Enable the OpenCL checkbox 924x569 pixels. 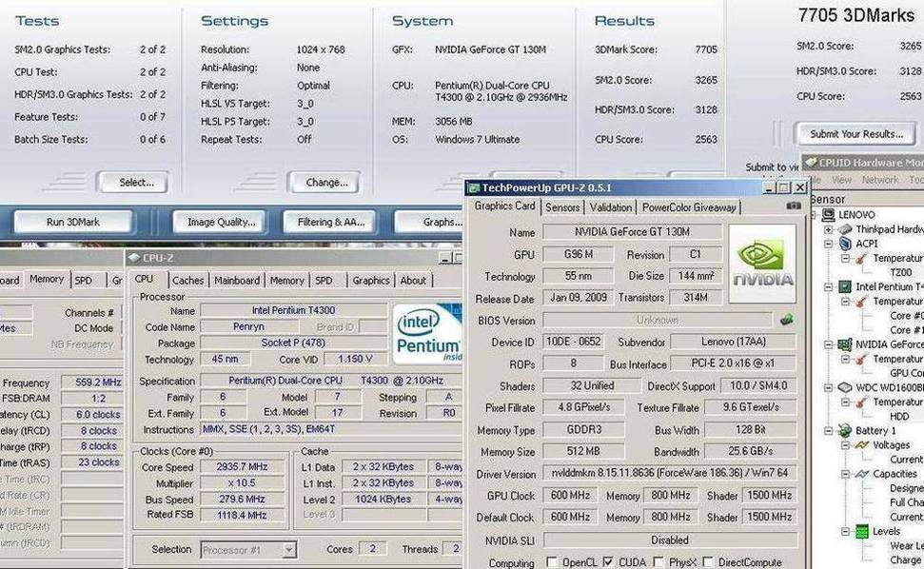point(553,563)
